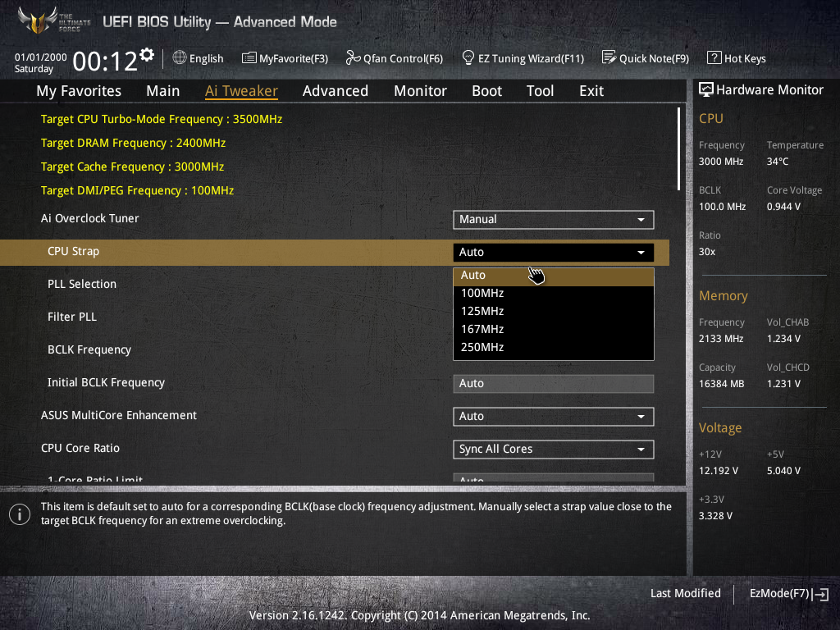
Task: Switch to the Boot tab
Action: pyautogui.click(x=486, y=90)
